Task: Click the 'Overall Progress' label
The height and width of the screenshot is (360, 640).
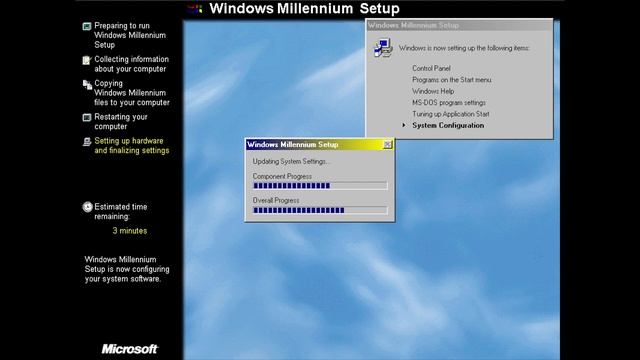Action: click(x=276, y=200)
